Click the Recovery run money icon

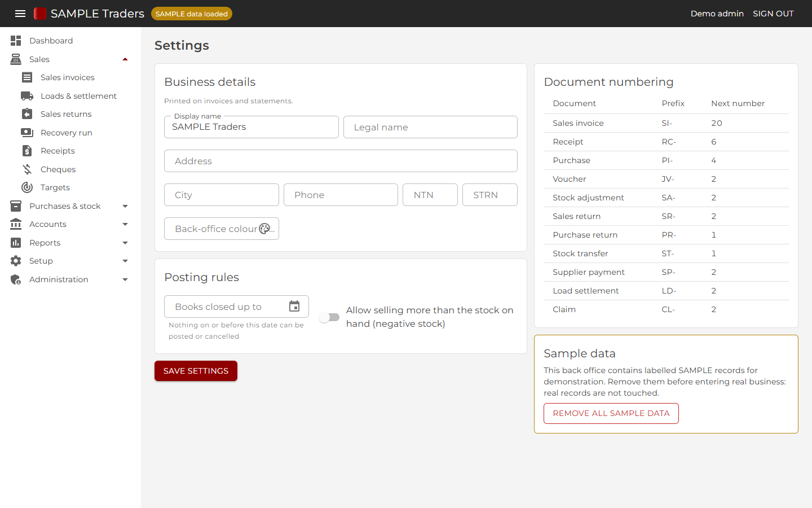pos(27,133)
